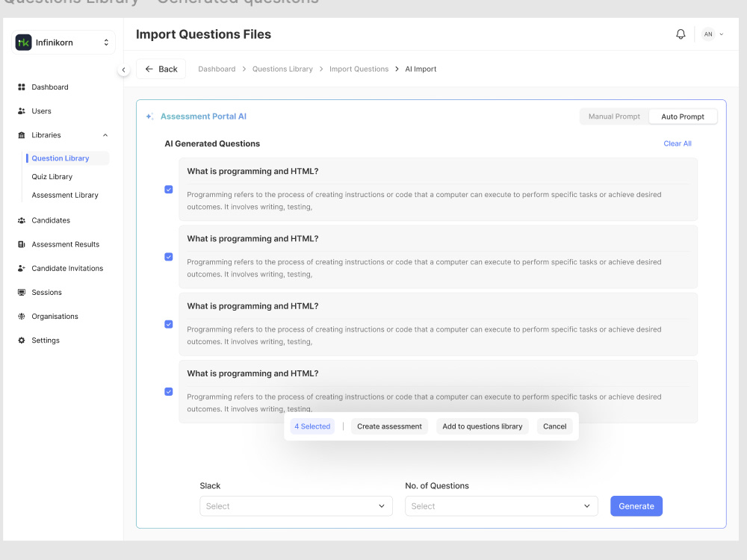Click the Candidates group icon
Image resolution: width=747 pixels, height=560 pixels.
(22, 220)
